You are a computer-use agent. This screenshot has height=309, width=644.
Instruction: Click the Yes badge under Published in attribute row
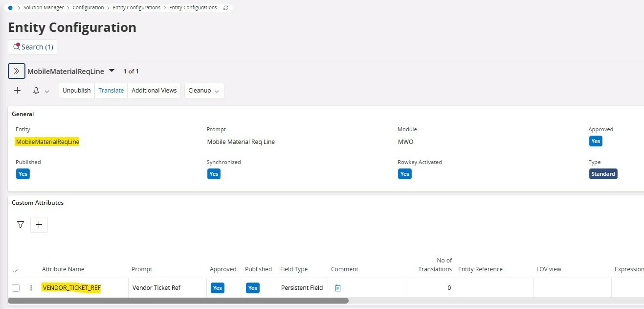pos(253,288)
